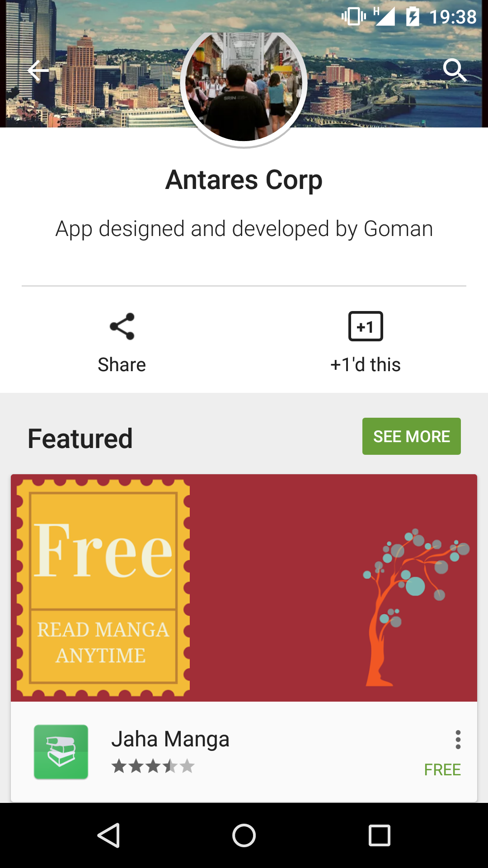
Task: Click the SEE MORE button
Action: 412,436
